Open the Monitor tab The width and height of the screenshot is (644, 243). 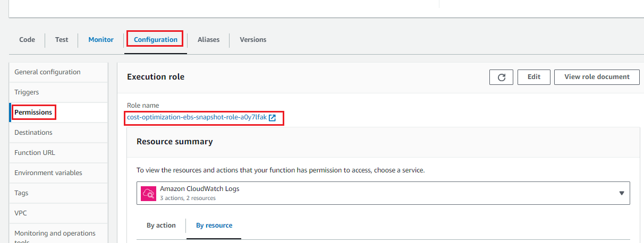pyautogui.click(x=101, y=40)
